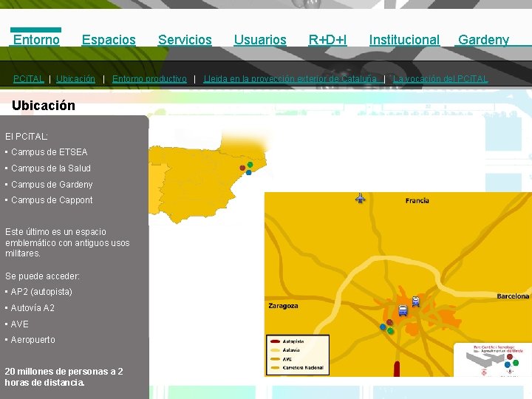Image resolution: width=532 pixels, height=399 pixels.
Task: Click the Autovía A2 list item
Action: click(33, 307)
